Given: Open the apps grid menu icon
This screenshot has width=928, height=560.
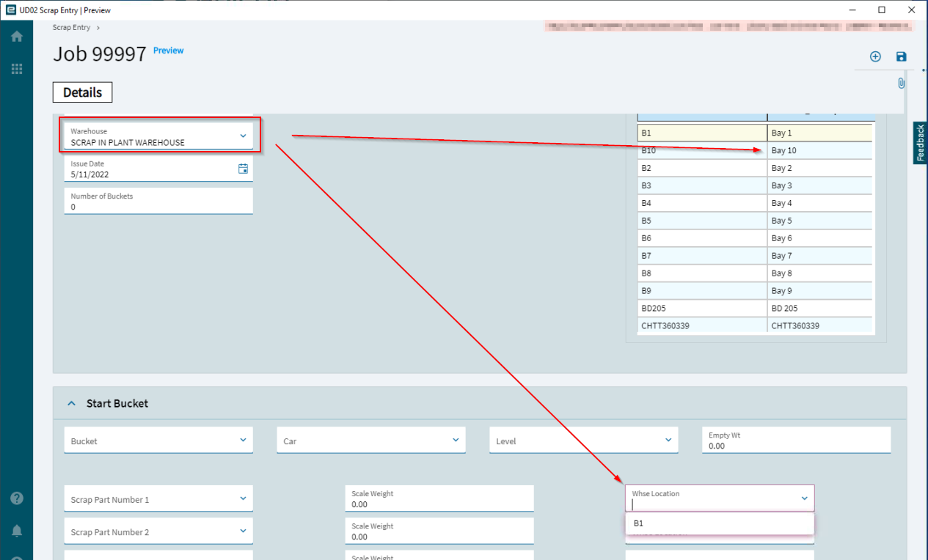Looking at the screenshot, I should (16, 69).
